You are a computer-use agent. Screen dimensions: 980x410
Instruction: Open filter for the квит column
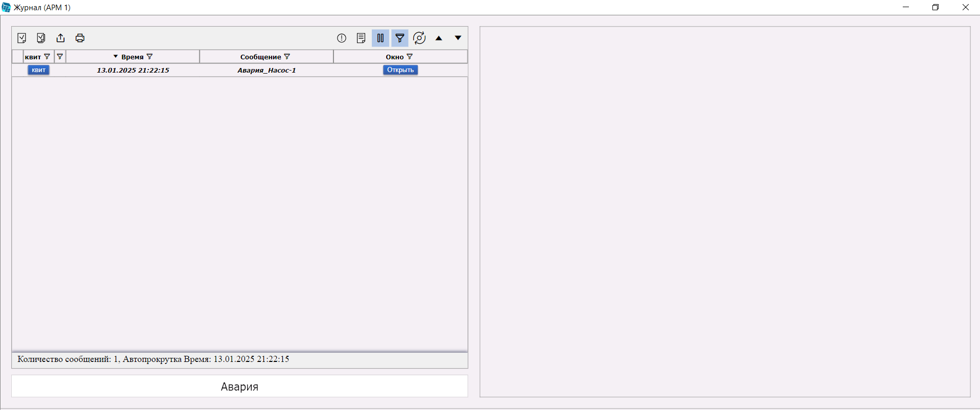[47, 57]
